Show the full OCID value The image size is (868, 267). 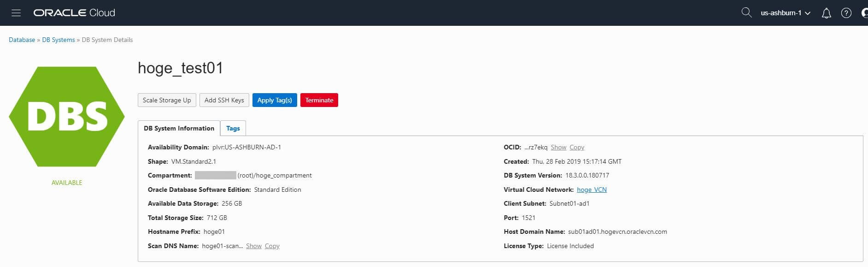[558, 148]
